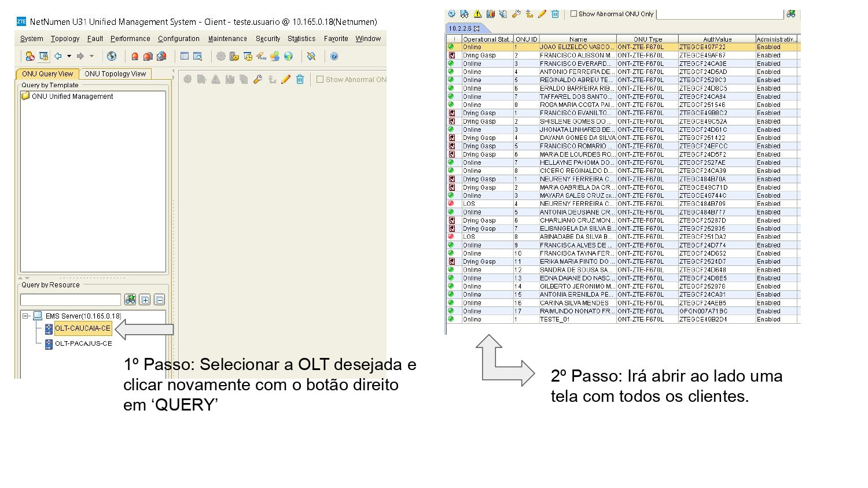Switch to the ONU Query View tab
This screenshot has height=488, width=868.
pos(47,74)
